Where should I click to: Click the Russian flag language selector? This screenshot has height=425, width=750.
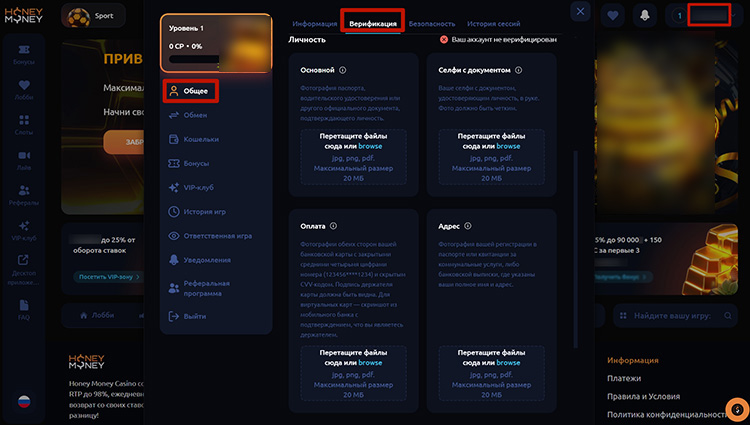point(24,402)
